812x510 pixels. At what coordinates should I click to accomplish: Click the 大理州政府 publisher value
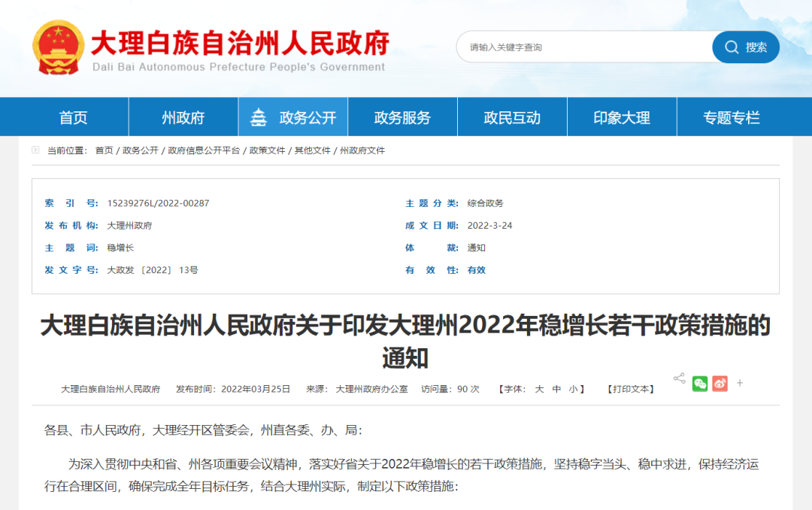[129, 226]
